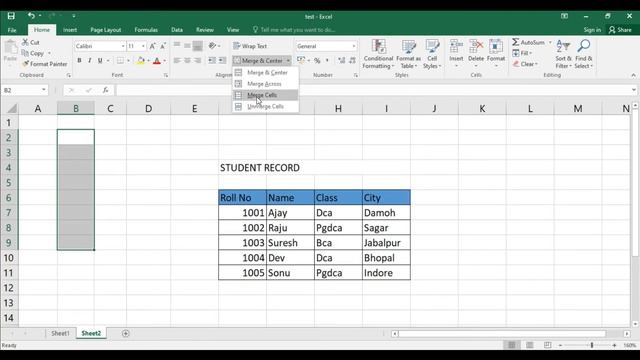Open the Merge & Center dropdown arrow
This screenshot has height=360, width=640.
pyautogui.click(x=288, y=60)
